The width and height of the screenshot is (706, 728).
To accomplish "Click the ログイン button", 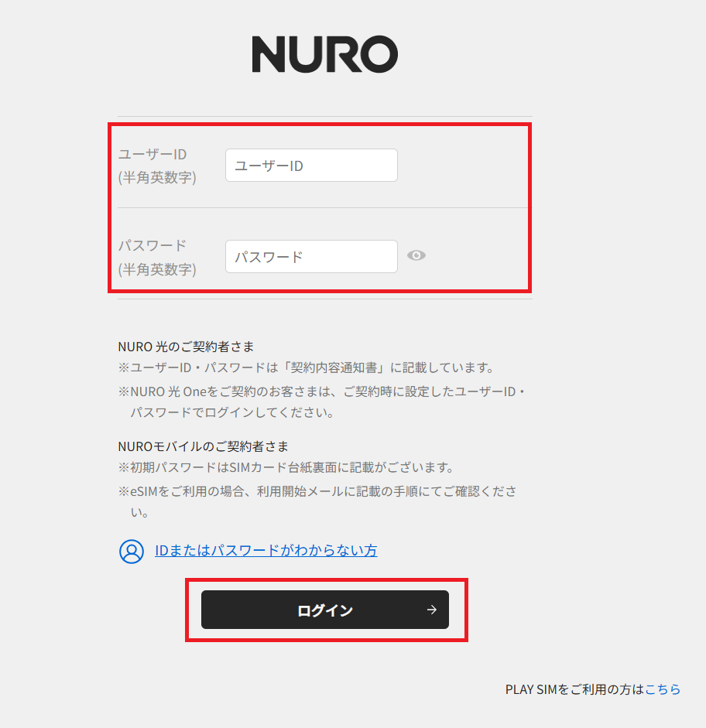I will click(x=324, y=610).
